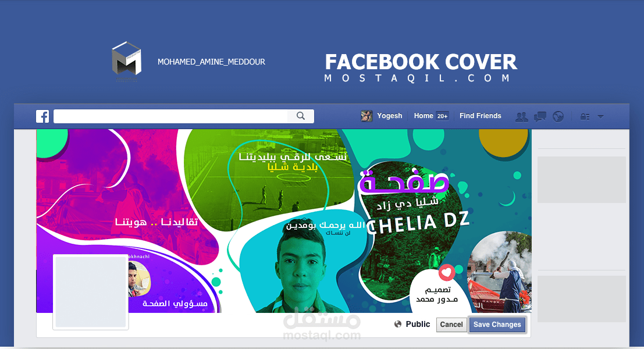Cancel the cover photo change
This screenshot has height=349, width=644.
click(x=451, y=325)
